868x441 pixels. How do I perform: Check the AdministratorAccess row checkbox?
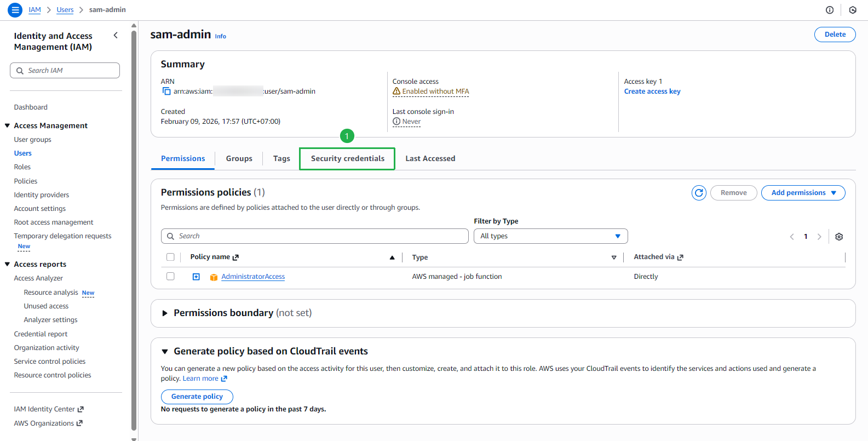tap(170, 276)
